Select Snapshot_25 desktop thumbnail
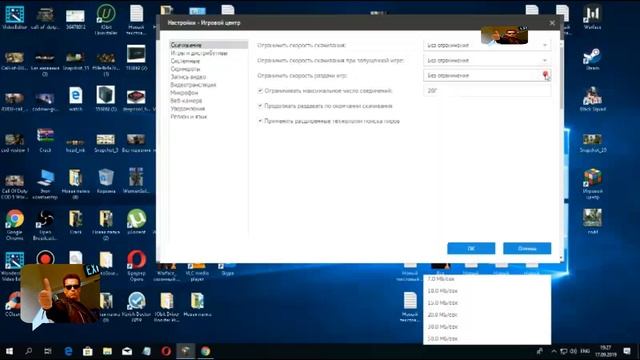Image resolution: width=640 pixels, height=360 pixels. pyautogui.click(x=592, y=143)
